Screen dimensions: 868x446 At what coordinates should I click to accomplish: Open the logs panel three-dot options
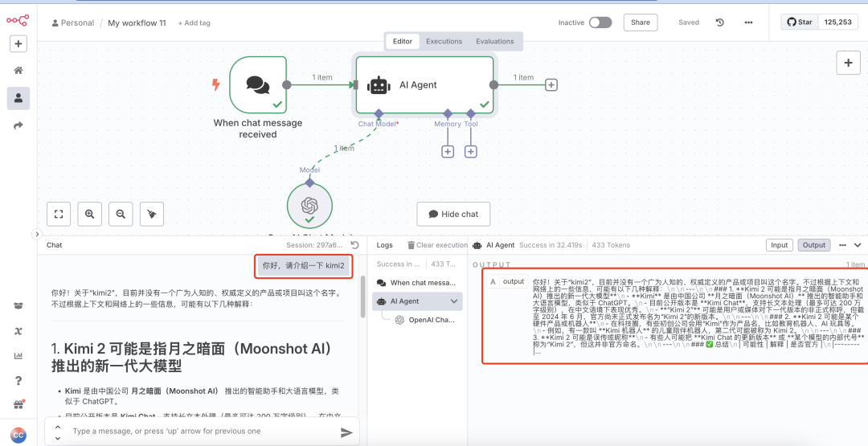coord(842,245)
